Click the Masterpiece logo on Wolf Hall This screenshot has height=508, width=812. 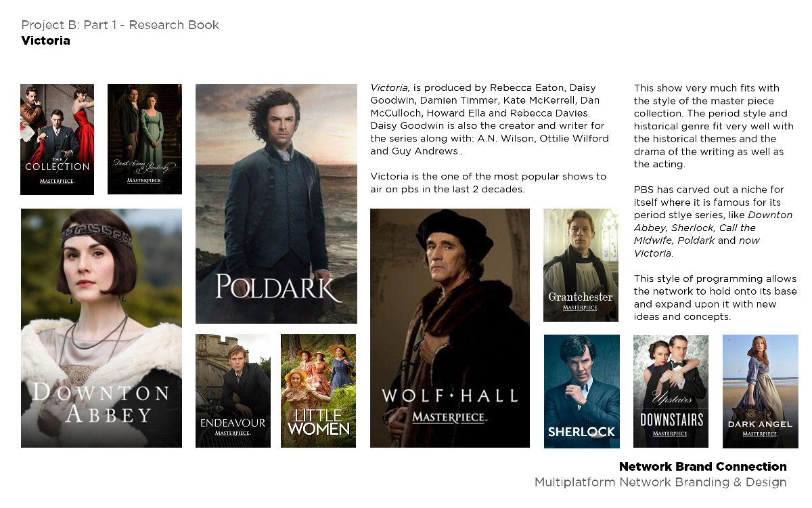450,417
